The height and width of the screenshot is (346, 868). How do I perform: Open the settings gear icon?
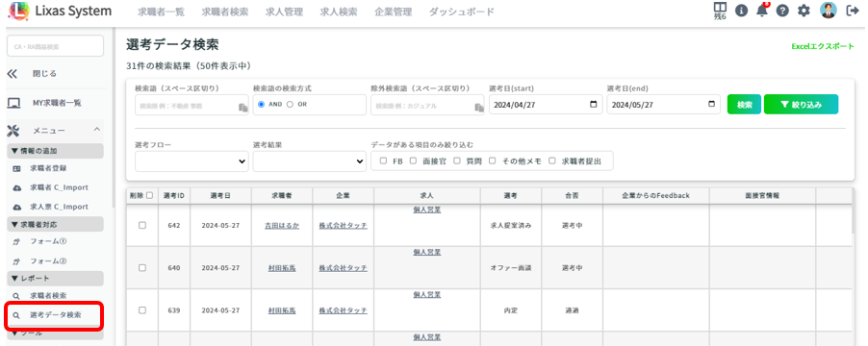click(804, 11)
